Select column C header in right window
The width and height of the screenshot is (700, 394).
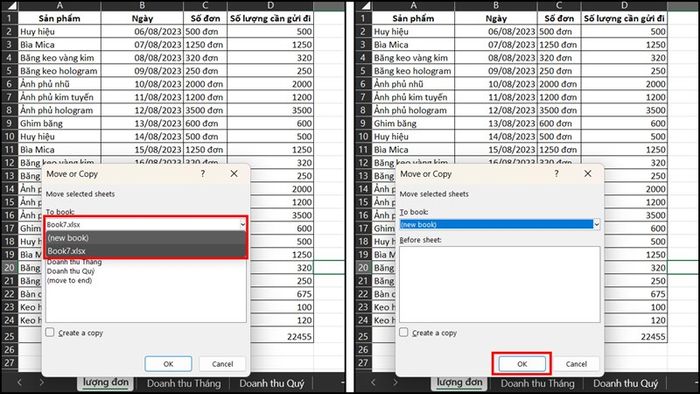pyautogui.click(x=559, y=6)
